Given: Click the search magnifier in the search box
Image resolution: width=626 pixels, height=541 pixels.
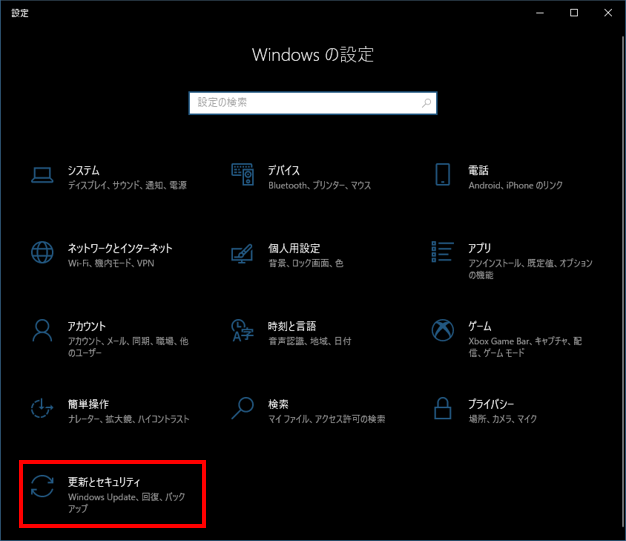Looking at the screenshot, I should [426, 103].
